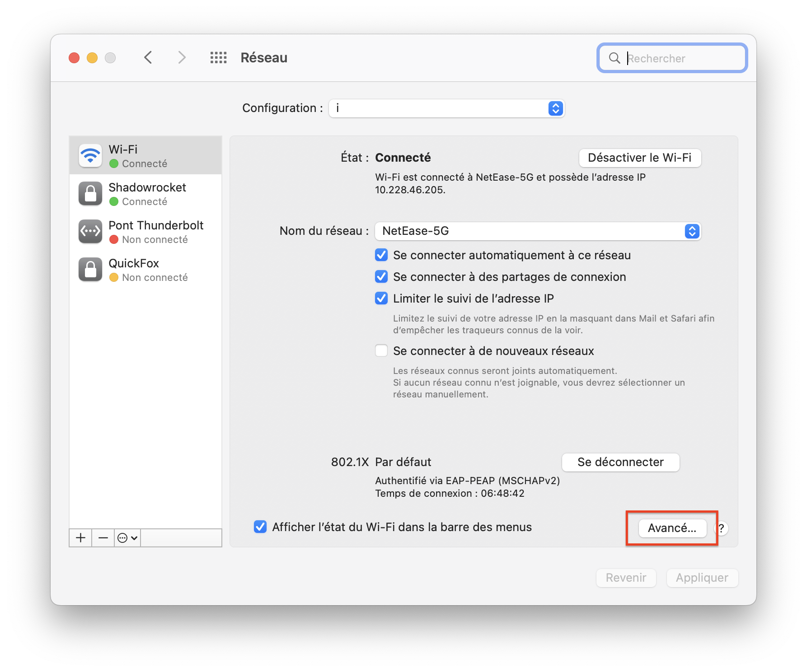
Task: Open the Avancé… settings button
Action: tap(672, 528)
